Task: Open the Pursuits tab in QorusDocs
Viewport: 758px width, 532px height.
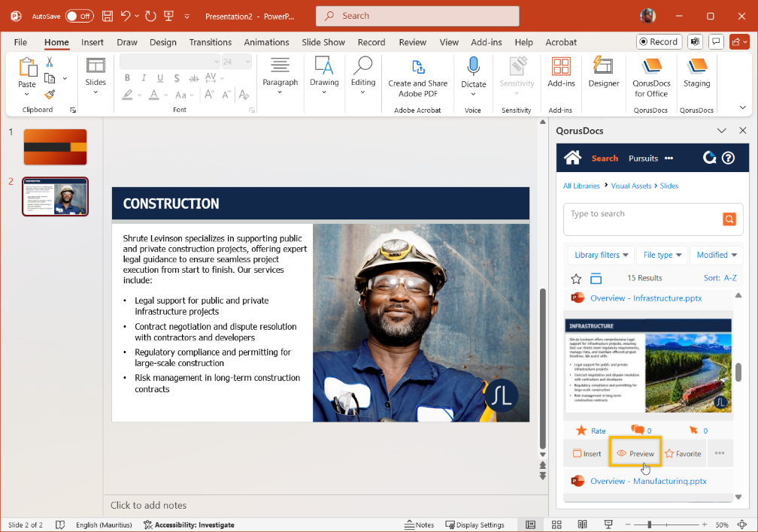Action: pyautogui.click(x=643, y=159)
